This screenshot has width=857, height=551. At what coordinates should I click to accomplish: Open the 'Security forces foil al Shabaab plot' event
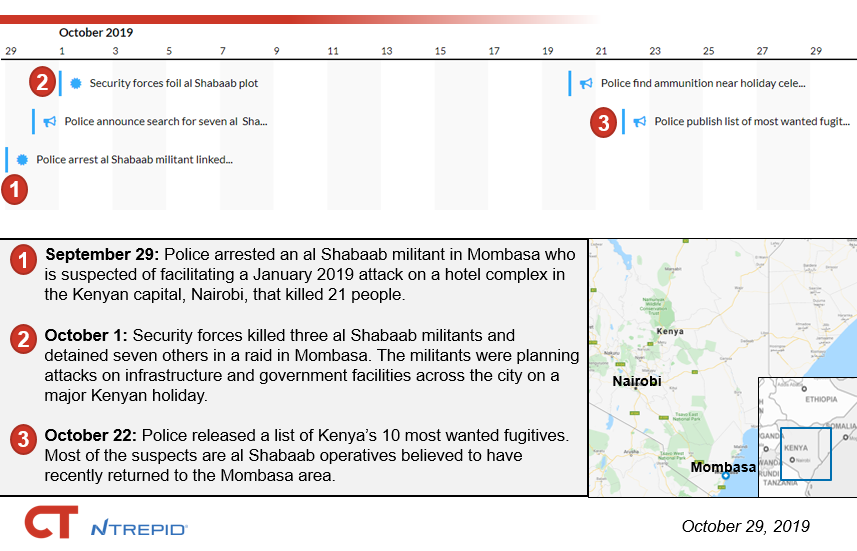174,83
